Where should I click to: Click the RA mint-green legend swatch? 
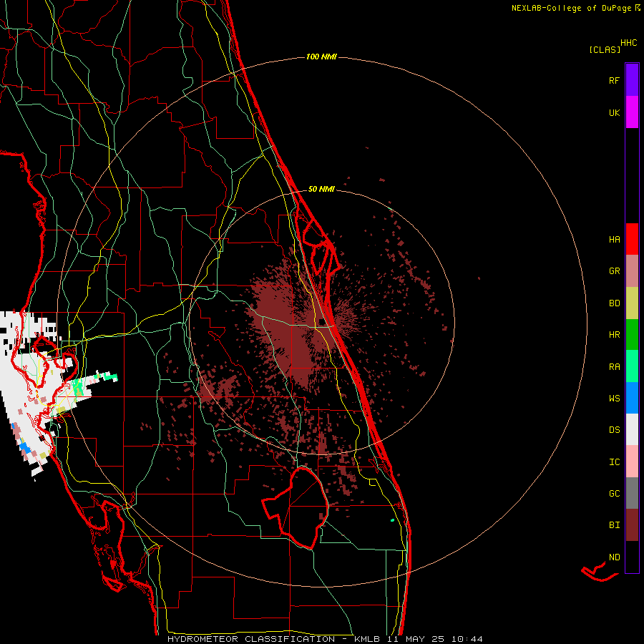coord(632,366)
